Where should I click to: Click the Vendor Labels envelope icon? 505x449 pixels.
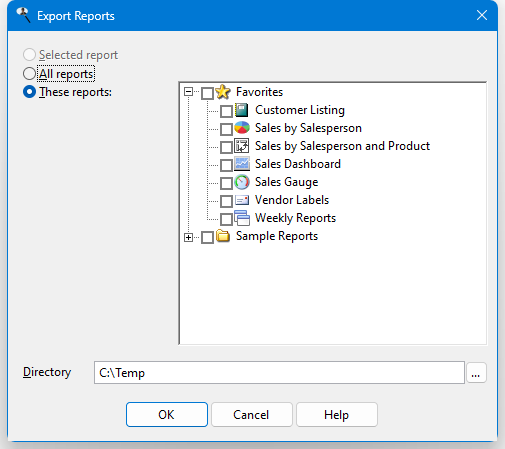(242, 200)
